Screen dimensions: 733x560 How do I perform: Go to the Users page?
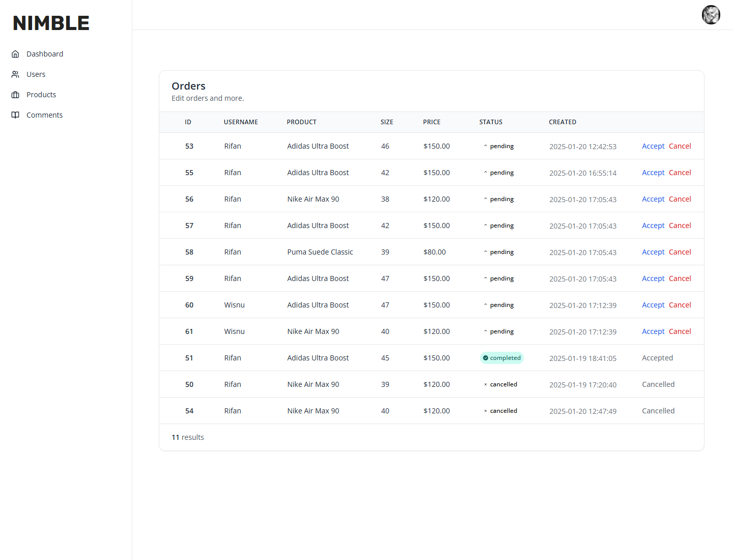tap(36, 74)
